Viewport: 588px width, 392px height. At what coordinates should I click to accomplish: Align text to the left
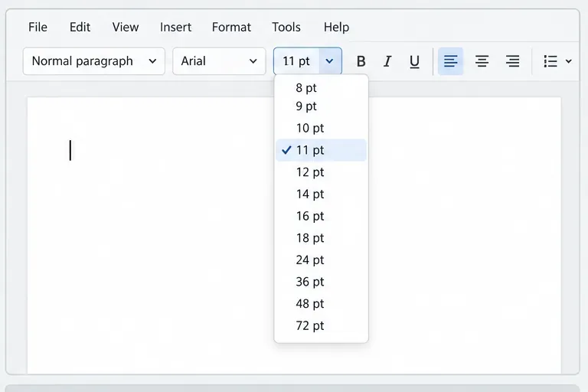click(x=450, y=61)
